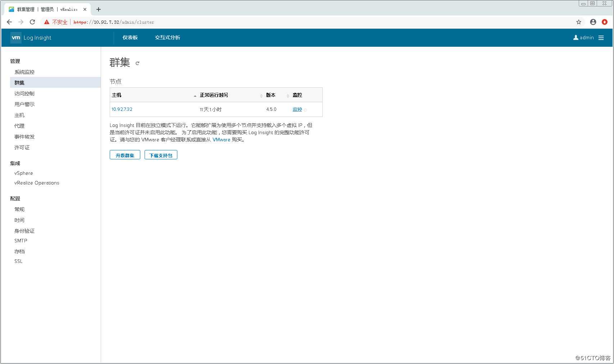Click version value 4.5.0
This screenshot has height=364, width=614.
pyautogui.click(x=271, y=109)
